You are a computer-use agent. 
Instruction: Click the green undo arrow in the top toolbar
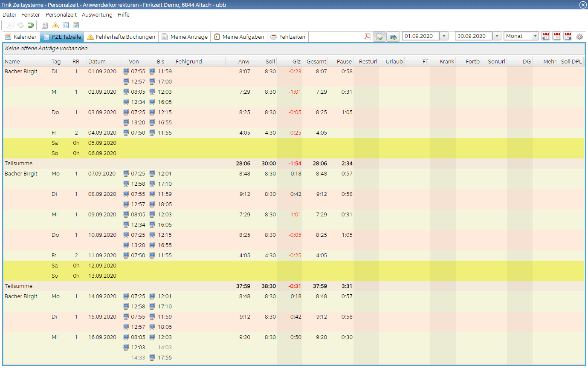point(31,25)
